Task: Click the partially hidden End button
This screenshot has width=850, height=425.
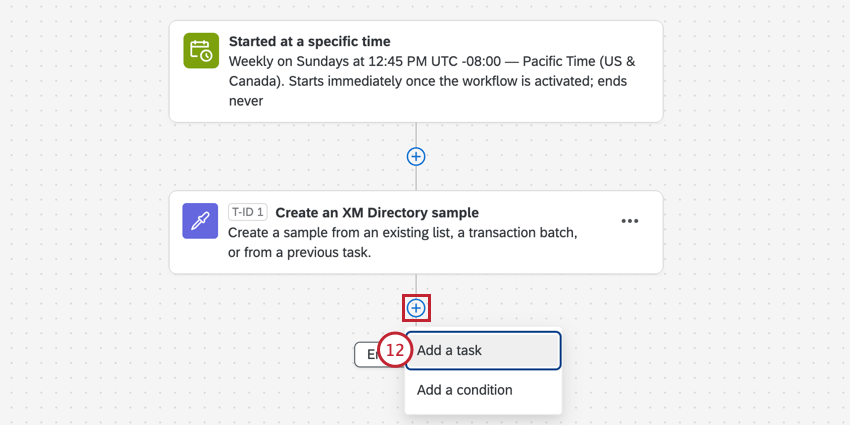Action: 369,355
